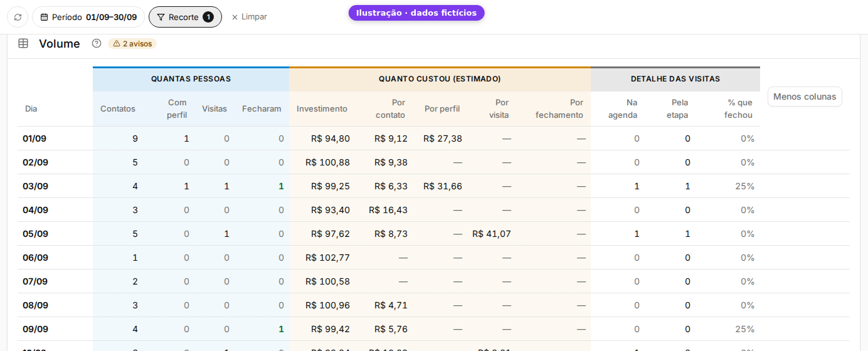The width and height of the screenshot is (868, 351).
Task: Select the 04/09 row date
Action: [x=35, y=210]
